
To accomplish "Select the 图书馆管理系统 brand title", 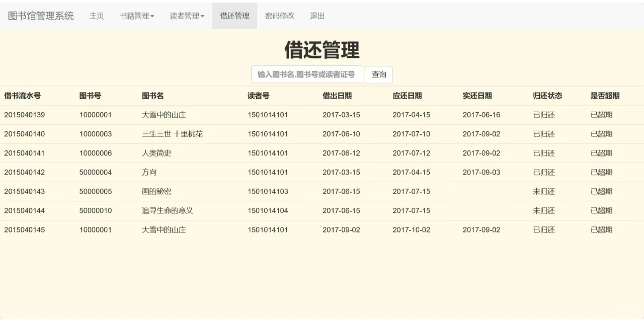I will point(40,16).
